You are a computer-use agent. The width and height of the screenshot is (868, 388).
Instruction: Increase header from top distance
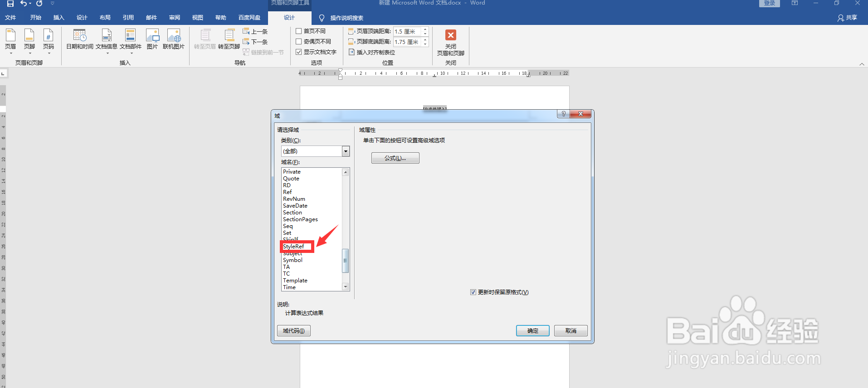425,29
